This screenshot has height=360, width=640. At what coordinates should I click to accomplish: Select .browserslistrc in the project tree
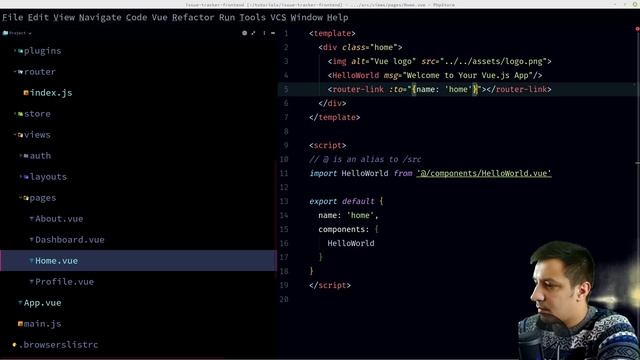[x=59, y=345]
